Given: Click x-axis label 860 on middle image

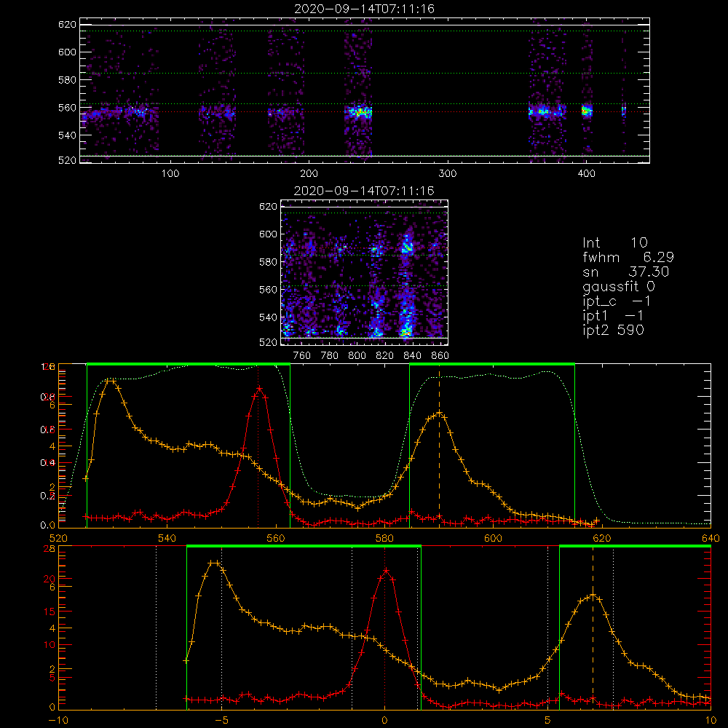Looking at the screenshot, I should (440, 356).
